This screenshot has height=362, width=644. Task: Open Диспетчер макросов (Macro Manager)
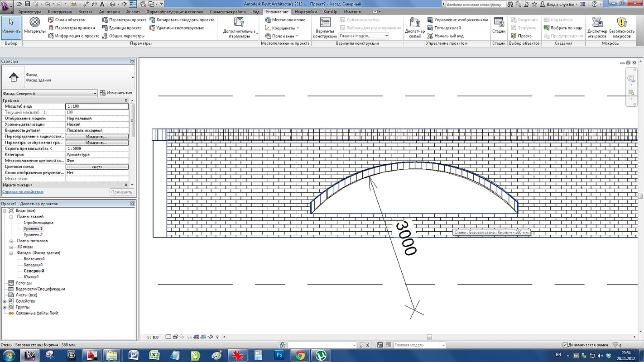[x=597, y=25]
